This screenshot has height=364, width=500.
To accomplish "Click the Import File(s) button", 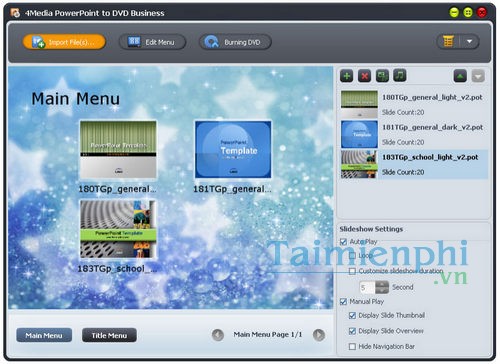I will [x=64, y=42].
